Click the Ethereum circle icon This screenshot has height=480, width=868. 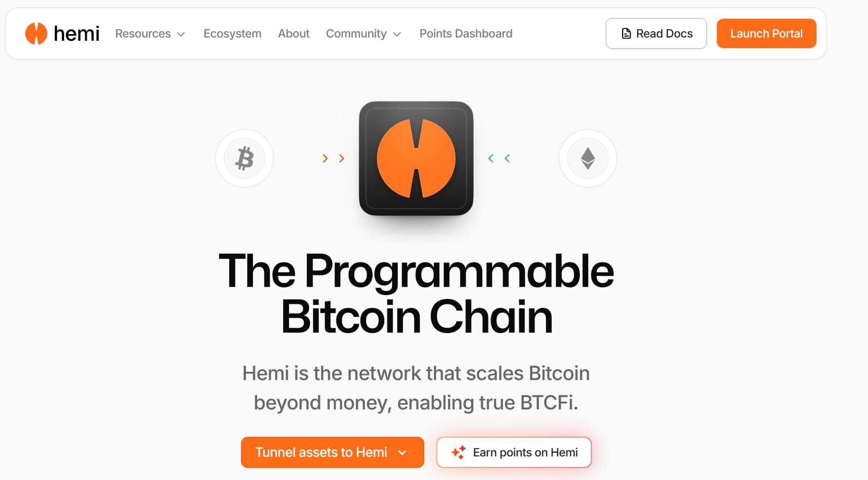(x=588, y=158)
